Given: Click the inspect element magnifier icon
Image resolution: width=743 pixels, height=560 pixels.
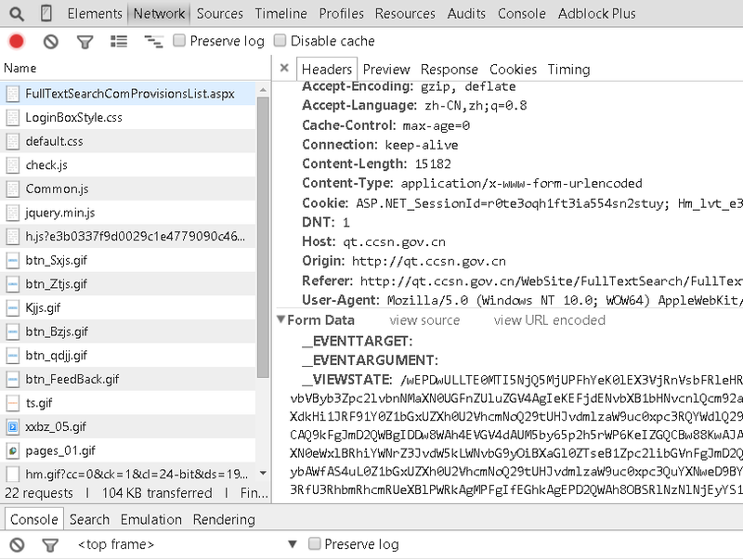Looking at the screenshot, I should point(16,14).
